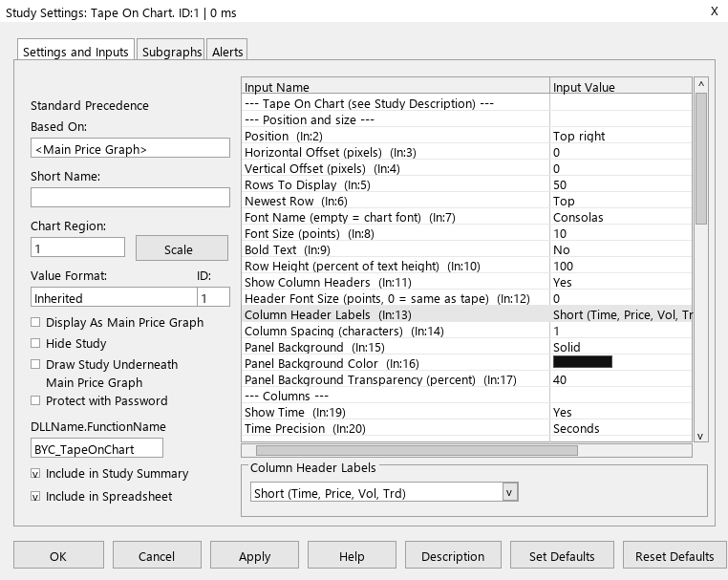
Task: Select Horizontal Offset (pixels) row
Action: coord(466,152)
